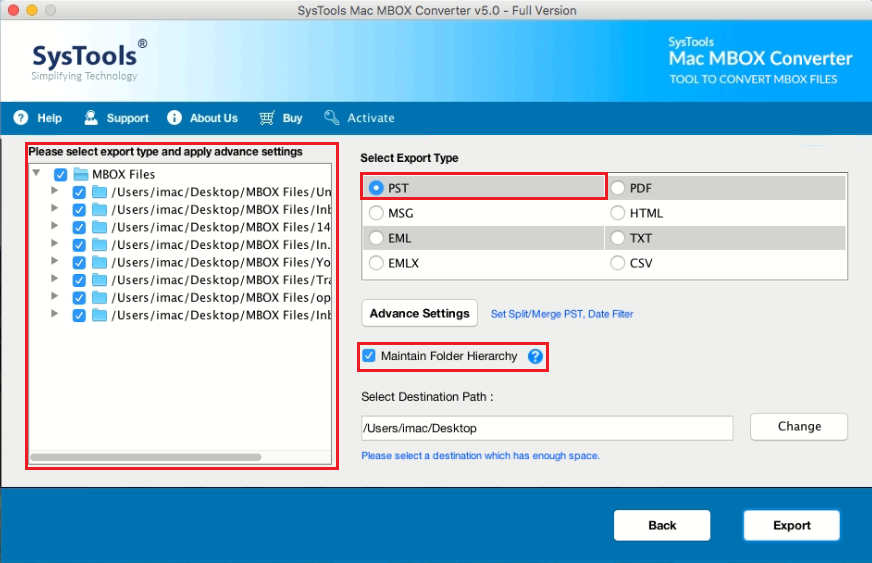The width and height of the screenshot is (872, 563).
Task: Expand the tree row whose path ends in op
Action: click(54, 296)
